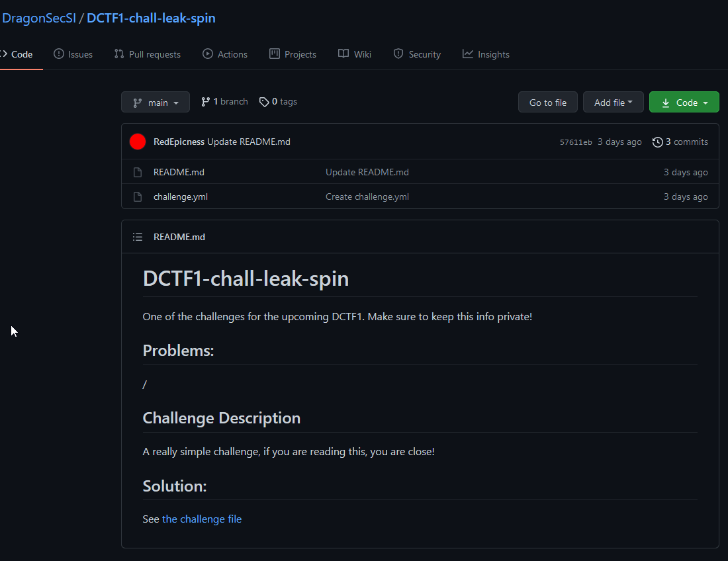Open the Actions tab
This screenshot has height=561, width=728.
pyautogui.click(x=225, y=54)
